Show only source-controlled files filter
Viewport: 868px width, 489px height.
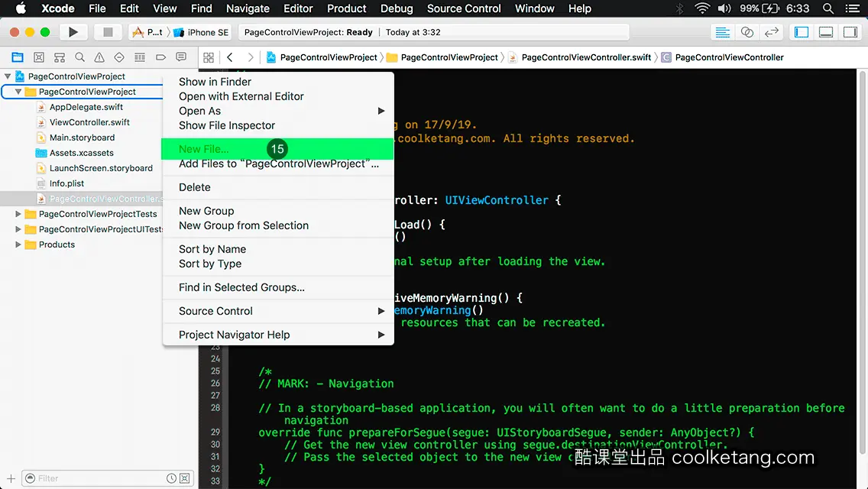(x=185, y=478)
